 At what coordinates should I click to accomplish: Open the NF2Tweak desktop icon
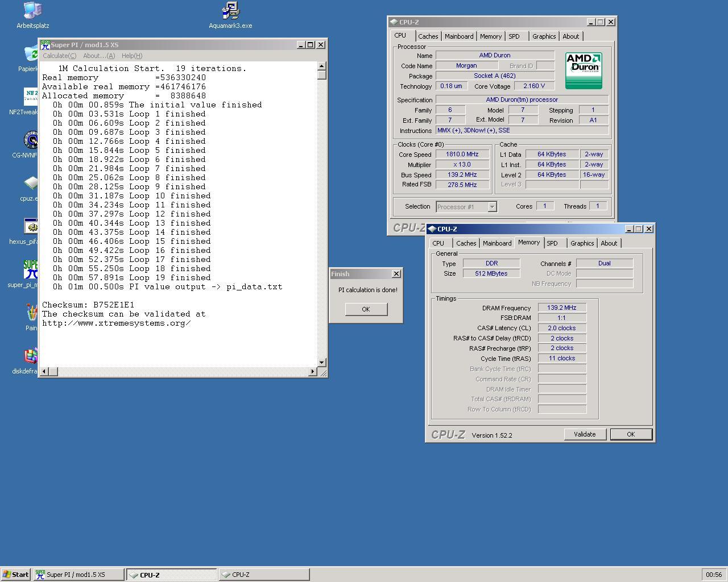pyautogui.click(x=31, y=102)
